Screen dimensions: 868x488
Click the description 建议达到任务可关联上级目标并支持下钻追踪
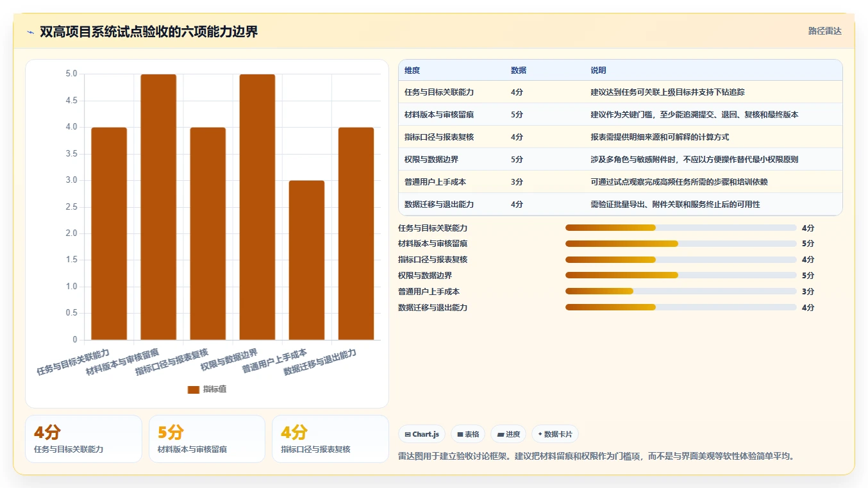click(x=667, y=92)
